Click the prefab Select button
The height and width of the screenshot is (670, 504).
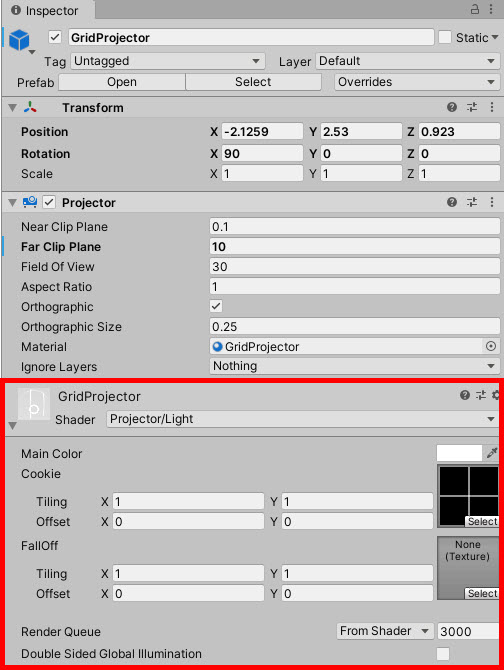pyautogui.click(x=253, y=82)
